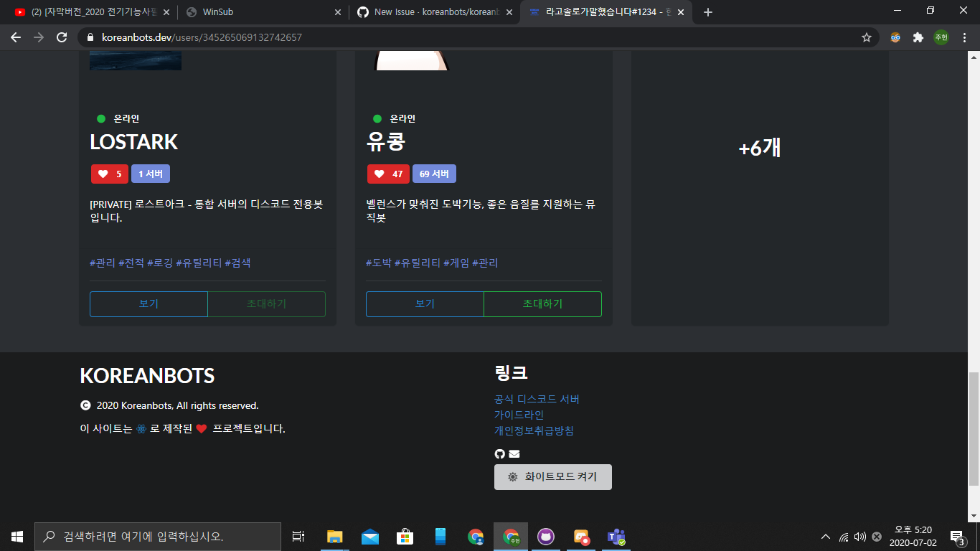Open the Mail app from the taskbar
This screenshot has height=551, width=980.
(x=369, y=536)
